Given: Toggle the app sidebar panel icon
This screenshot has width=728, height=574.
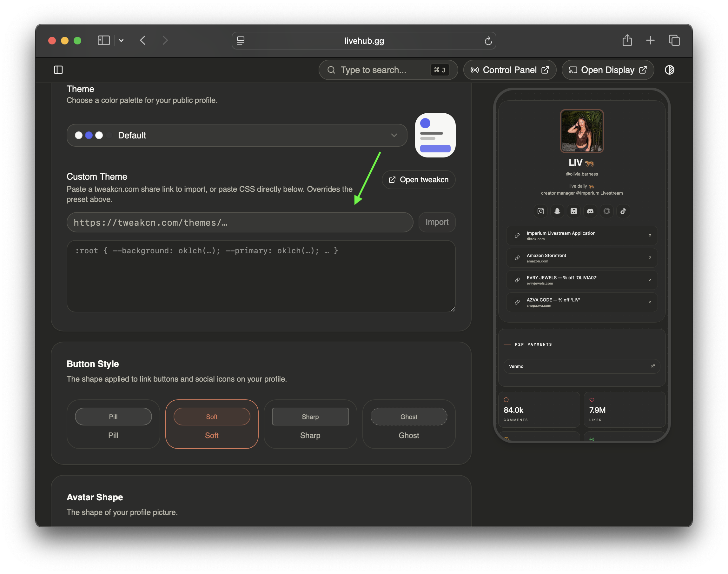Looking at the screenshot, I should coord(58,70).
